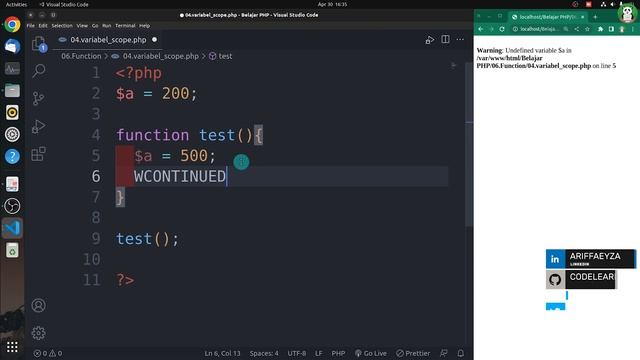Show Applications grid in the dock
The image size is (640, 360).
(x=12, y=347)
